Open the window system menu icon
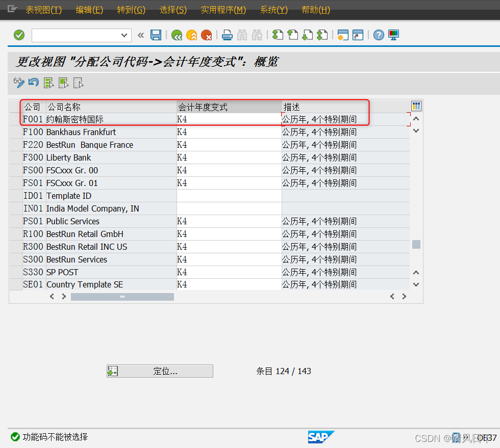500x448 pixels. click(x=12, y=9)
